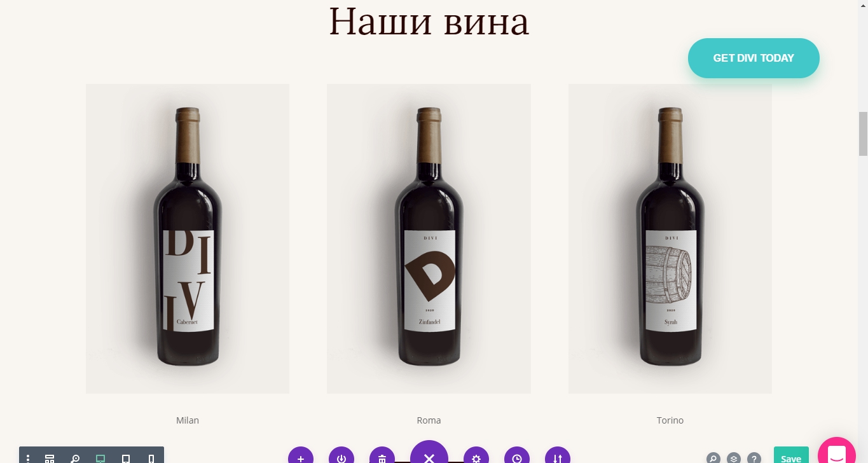Open portability import export arrows
Image resolution: width=868 pixels, height=463 pixels.
pos(558,455)
